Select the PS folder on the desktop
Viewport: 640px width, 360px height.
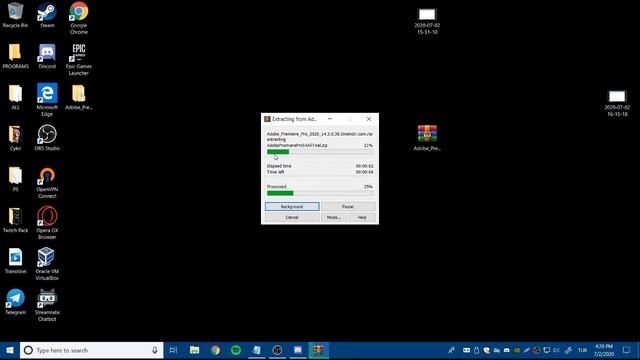click(15, 179)
